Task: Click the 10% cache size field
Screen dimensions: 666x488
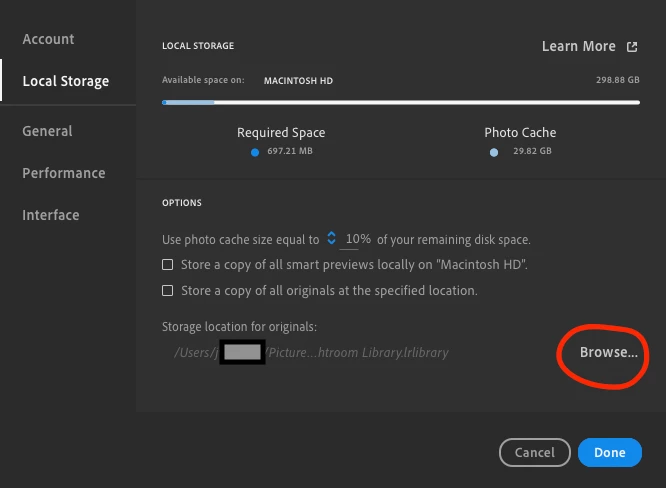Action: pyautogui.click(x=358, y=239)
